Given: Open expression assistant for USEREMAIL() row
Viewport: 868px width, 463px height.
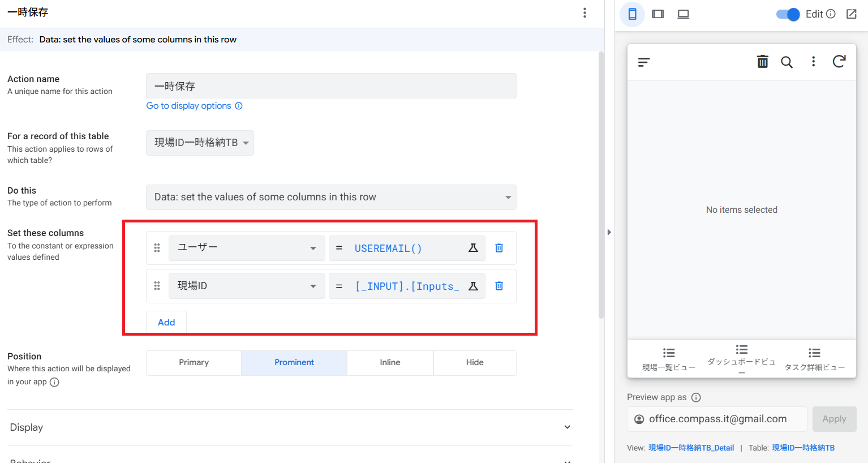Looking at the screenshot, I should point(473,248).
